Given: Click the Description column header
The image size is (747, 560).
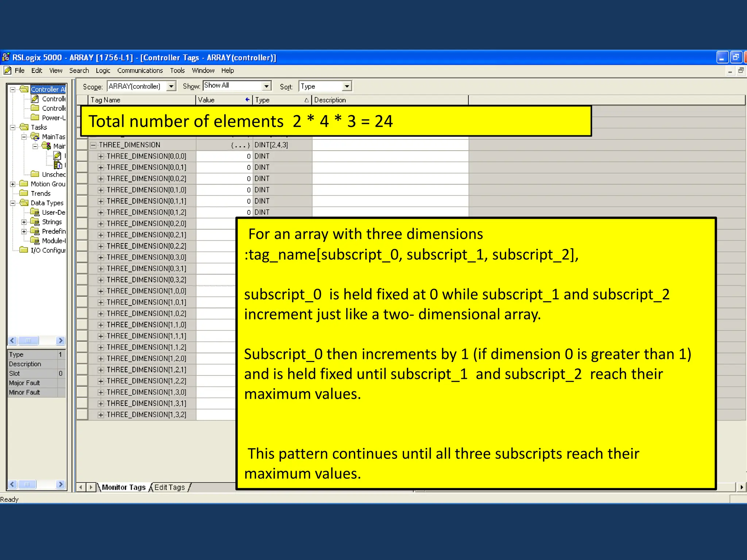Looking at the screenshot, I should click(390, 100).
